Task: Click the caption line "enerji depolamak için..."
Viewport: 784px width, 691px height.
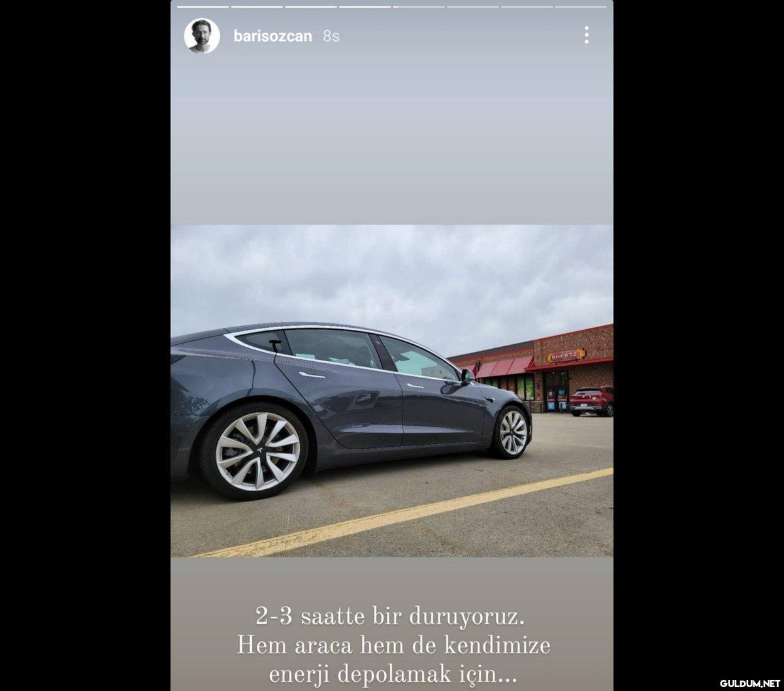Action: pos(393,671)
